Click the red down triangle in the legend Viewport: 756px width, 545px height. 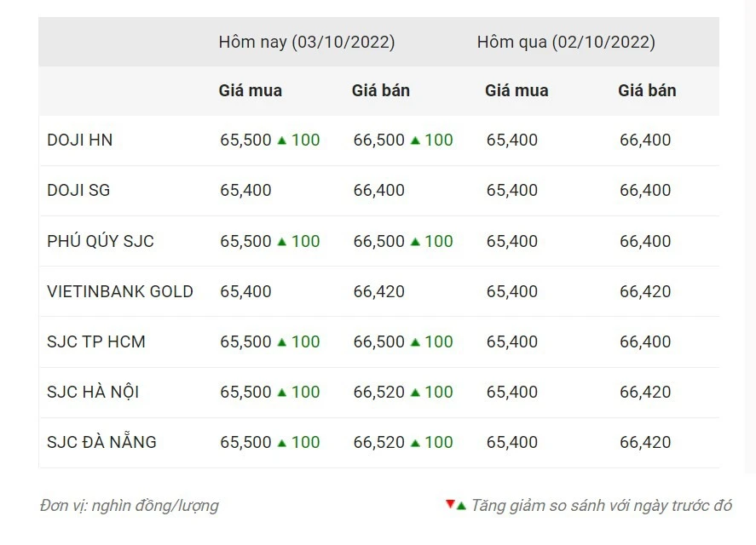click(450, 504)
